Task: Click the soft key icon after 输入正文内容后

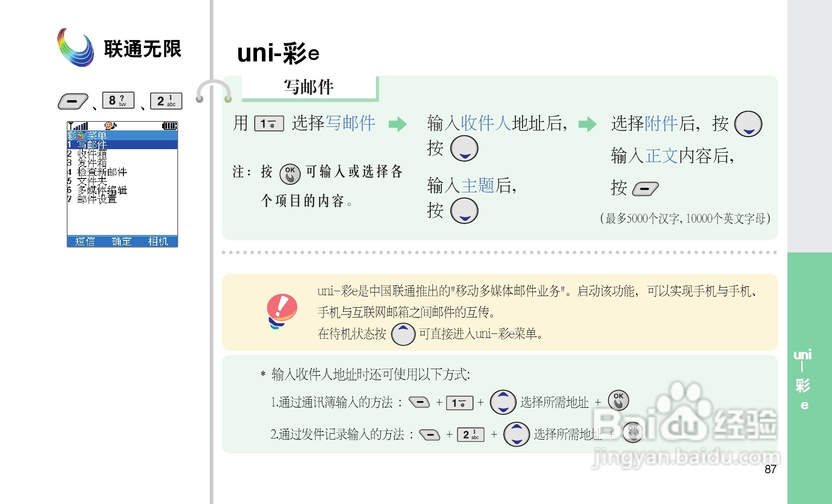Action: click(645, 189)
